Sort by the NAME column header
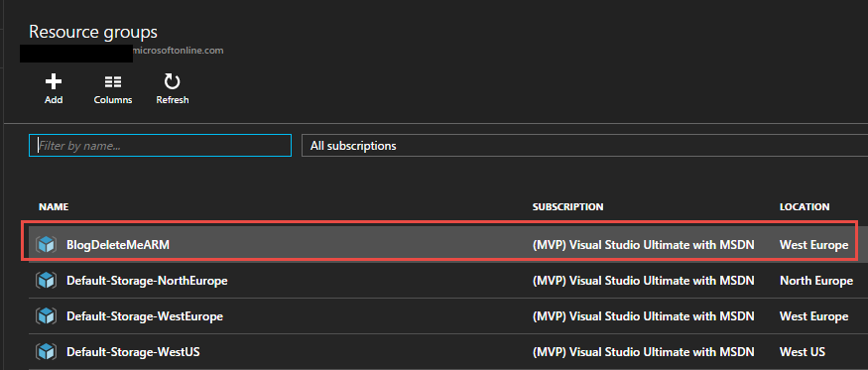Screen dimensions: 868x370 tap(54, 207)
